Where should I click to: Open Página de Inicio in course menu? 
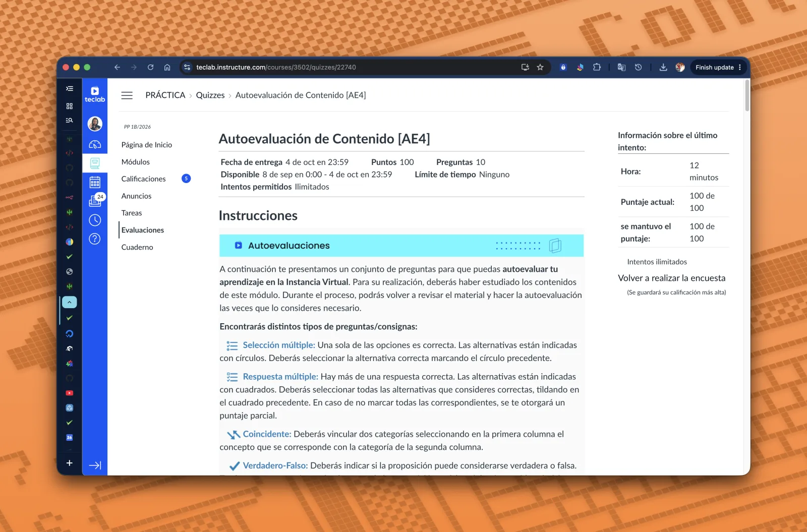147,145
